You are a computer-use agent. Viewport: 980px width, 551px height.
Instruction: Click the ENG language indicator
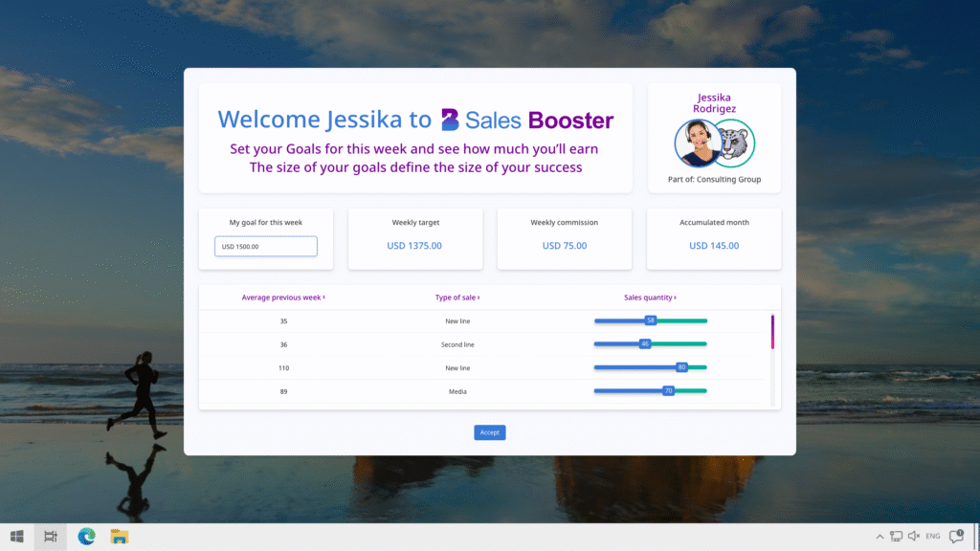[x=932, y=537]
